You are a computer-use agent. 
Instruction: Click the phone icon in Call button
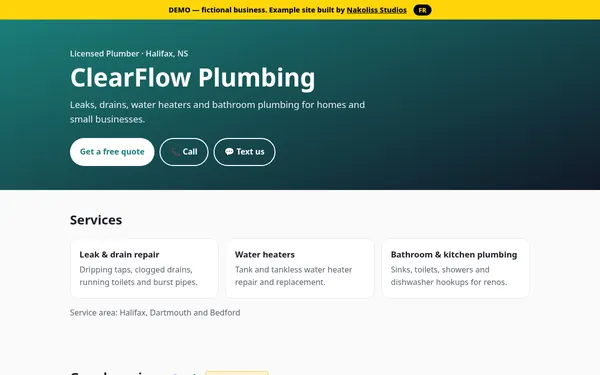click(175, 152)
